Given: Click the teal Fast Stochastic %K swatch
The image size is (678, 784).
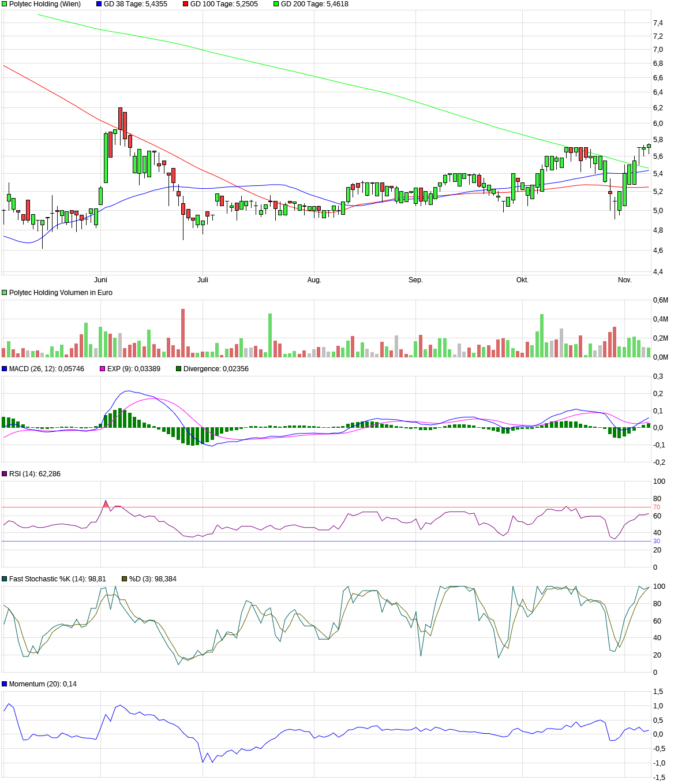Looking at the screenshot, I should [5, 579].
